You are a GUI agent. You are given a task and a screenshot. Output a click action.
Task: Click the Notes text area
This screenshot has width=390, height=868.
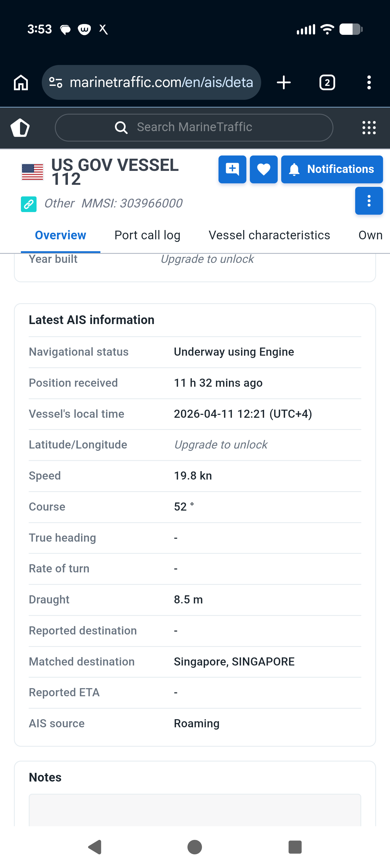(x=195, y=810)
